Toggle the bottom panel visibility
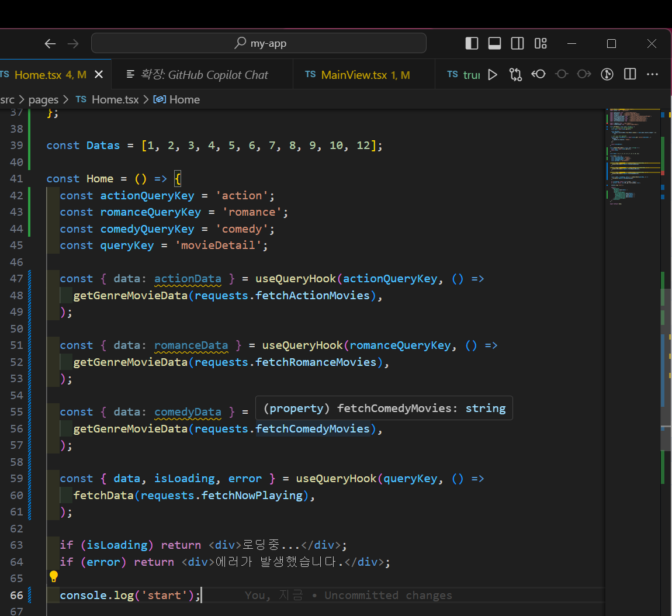The width and height of the screenshot is (672, 616). tap(494, 43)
